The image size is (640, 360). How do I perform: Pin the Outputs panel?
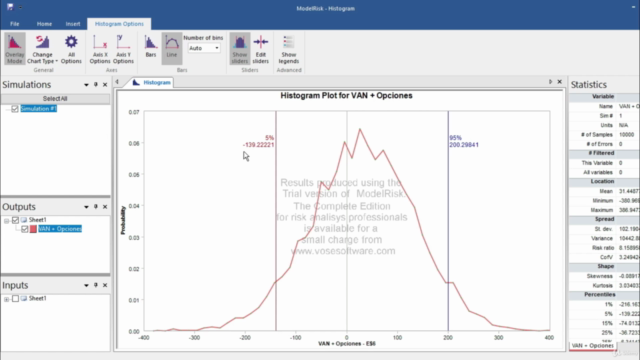pos(96,207)
